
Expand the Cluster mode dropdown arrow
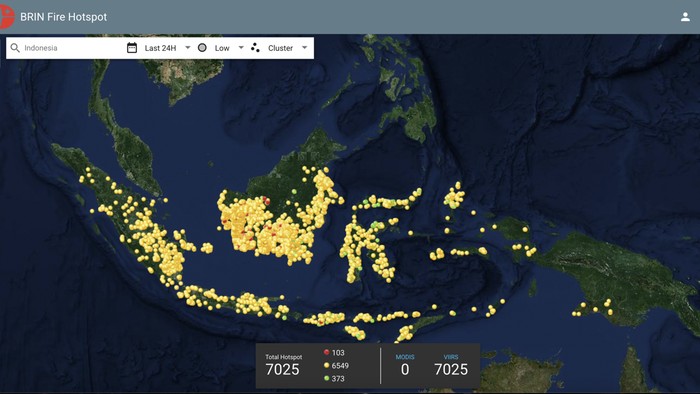click(304, 47)
